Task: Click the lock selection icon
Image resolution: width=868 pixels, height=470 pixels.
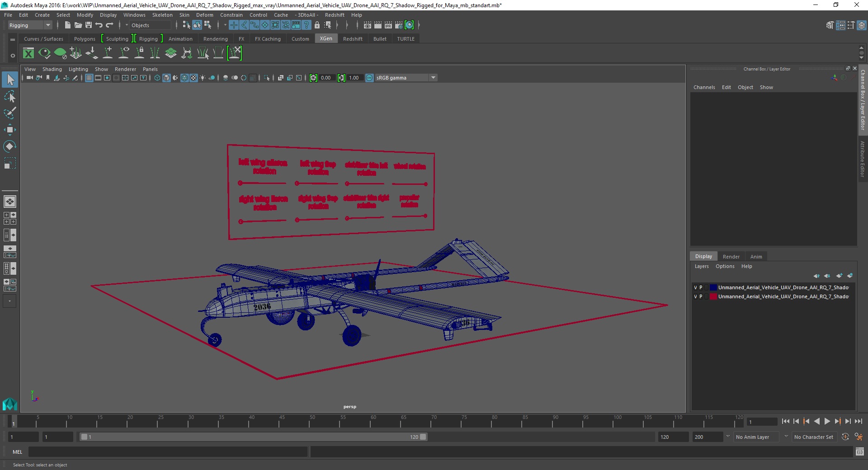Action: pos(317,25)
